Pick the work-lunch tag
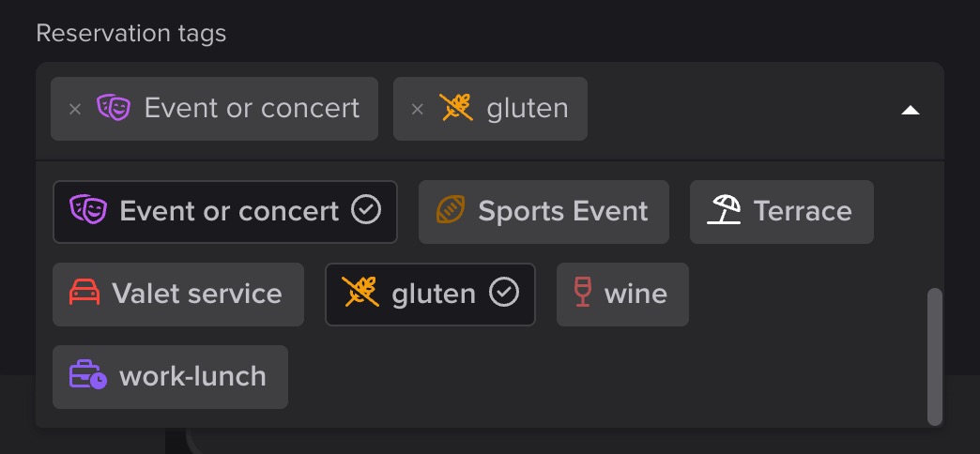Image resolution: width=980 pixels, height=454 pixels. click(x=192, y=376)
